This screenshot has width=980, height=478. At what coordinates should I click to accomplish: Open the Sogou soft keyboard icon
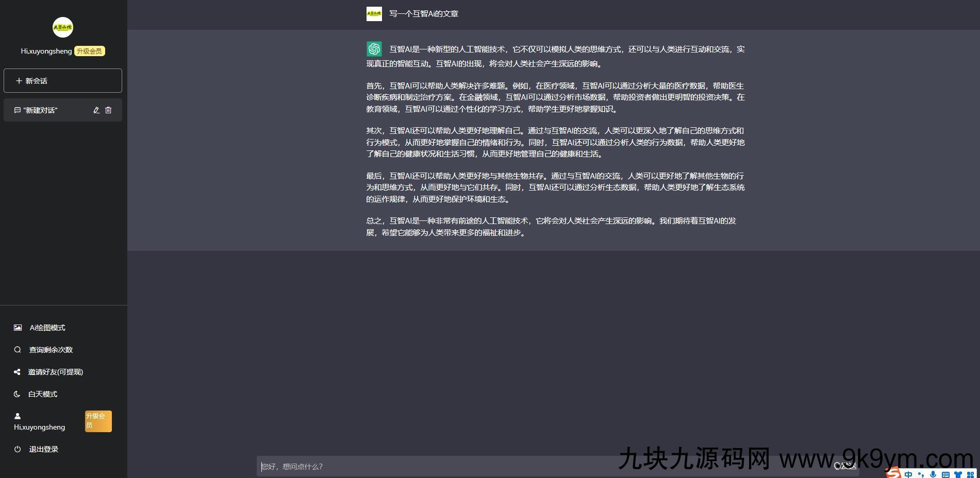(x=945, y=474)
